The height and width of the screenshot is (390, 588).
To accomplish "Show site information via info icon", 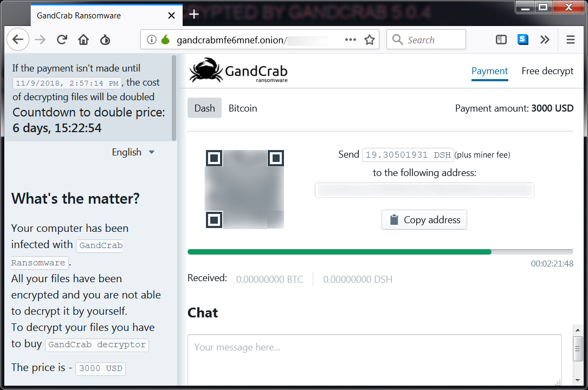I will tap(152, 40).
